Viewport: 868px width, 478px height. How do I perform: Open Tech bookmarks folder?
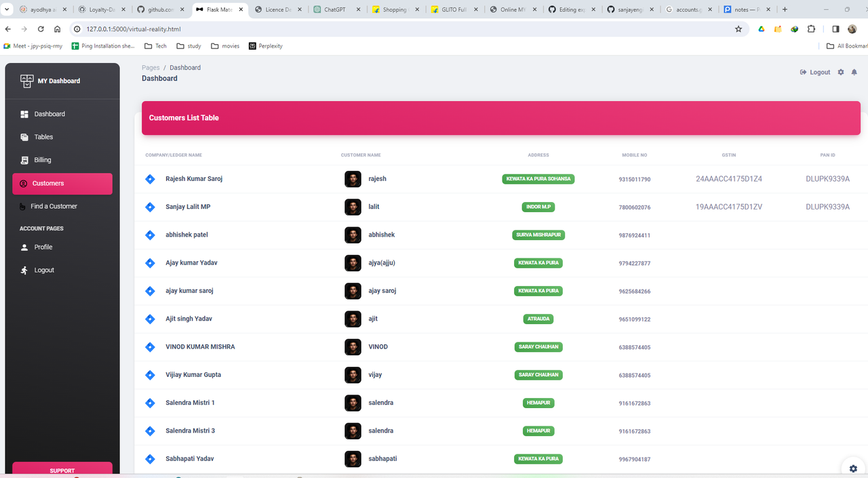(x=155, y=46)
